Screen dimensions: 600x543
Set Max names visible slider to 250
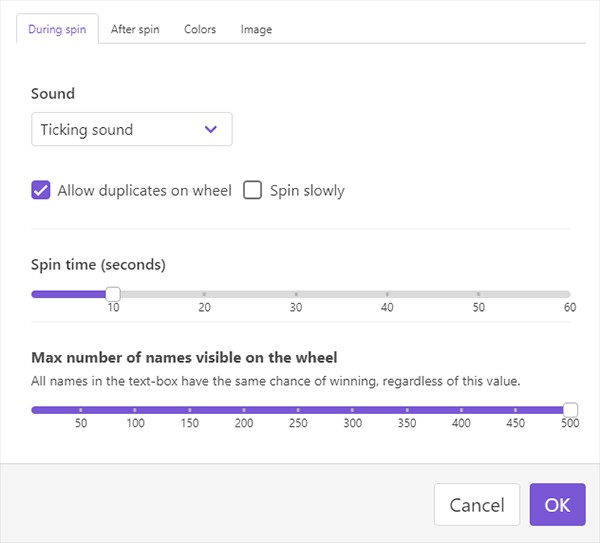298,410
